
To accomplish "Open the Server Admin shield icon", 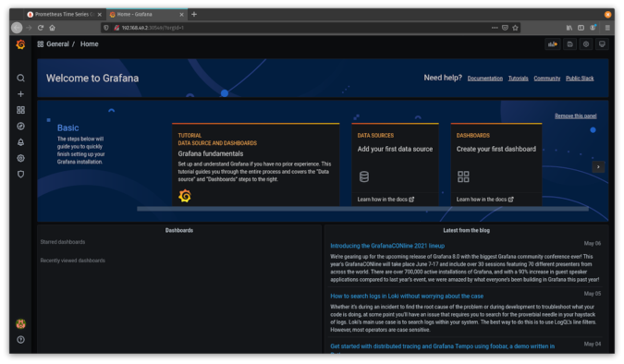I will pyautogui.click(x=20, y=175).
